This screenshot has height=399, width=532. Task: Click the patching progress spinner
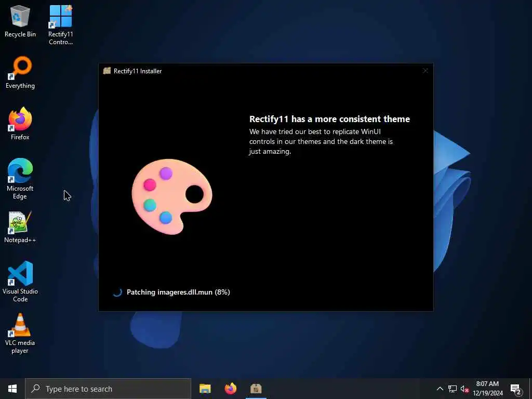tap(117, 292)
